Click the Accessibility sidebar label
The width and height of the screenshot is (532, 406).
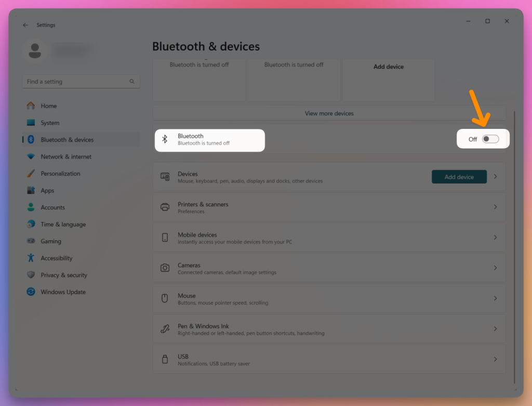coord(57,258)
